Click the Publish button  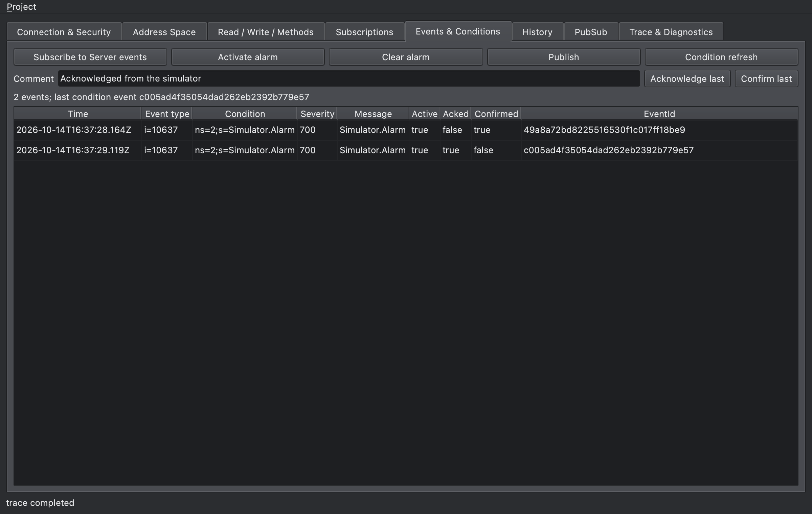coord(564,57)
